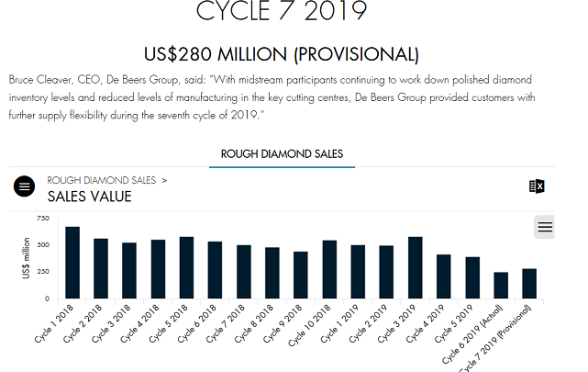Click the Cycle 7 2019 (Provisional) bar

coord(529,284)
